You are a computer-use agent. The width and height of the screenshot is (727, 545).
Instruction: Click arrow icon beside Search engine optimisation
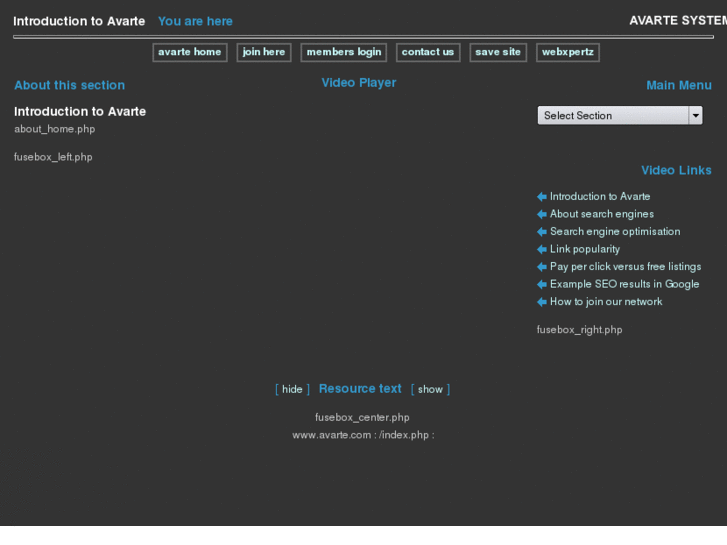tap(542, 232)
